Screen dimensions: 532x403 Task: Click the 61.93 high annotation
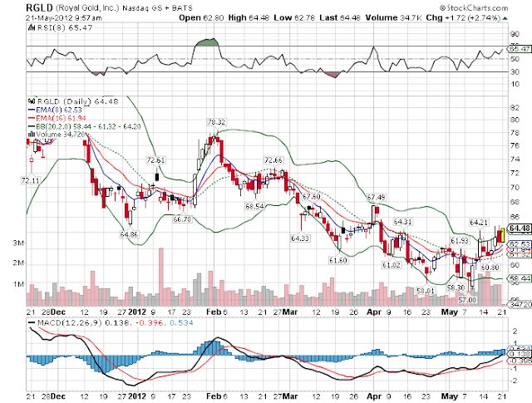pos(460,241)
